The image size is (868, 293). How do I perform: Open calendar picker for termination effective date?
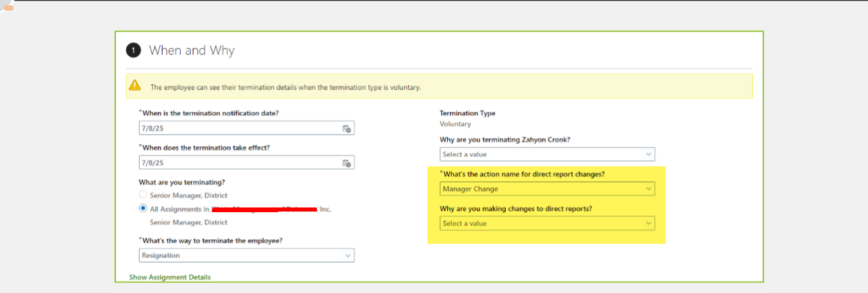tap(347, 162)
